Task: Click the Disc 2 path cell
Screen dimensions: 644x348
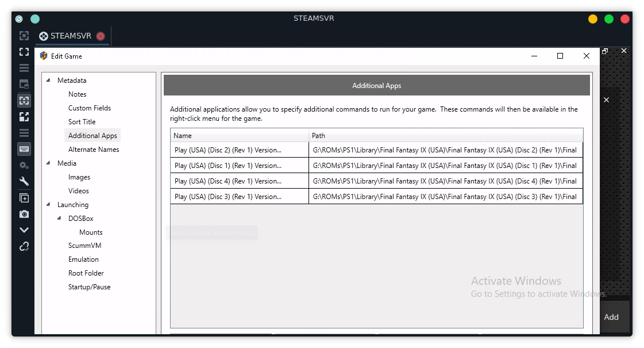Action: click(446, 150)
